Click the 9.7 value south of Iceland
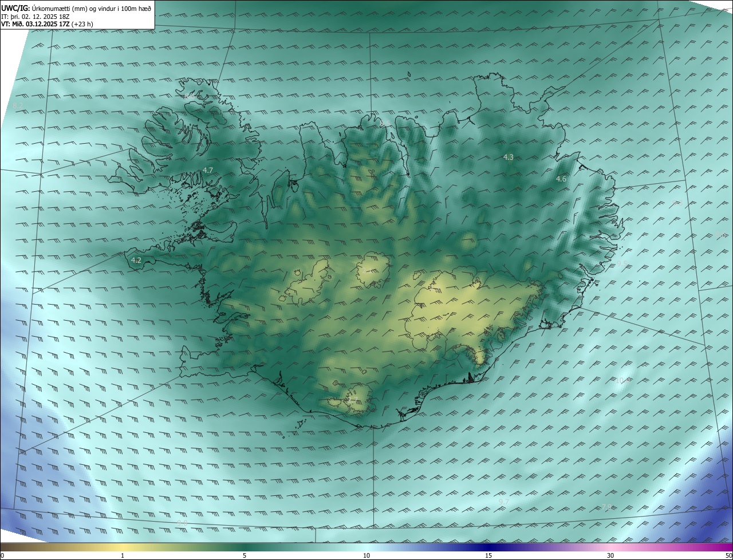The width and height of the screenshot is (733, 560). 504,502
